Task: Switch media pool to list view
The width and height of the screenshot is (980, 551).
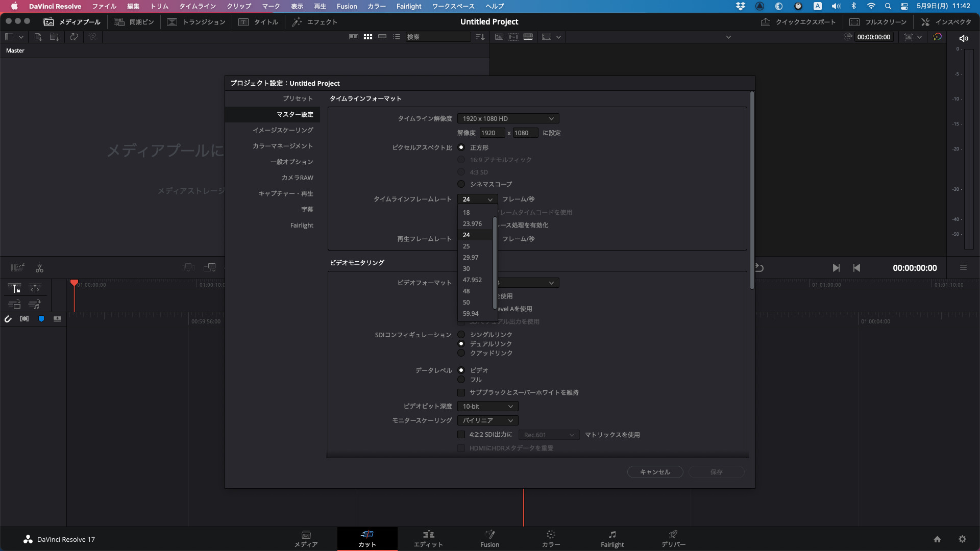Action: point(396,37)
